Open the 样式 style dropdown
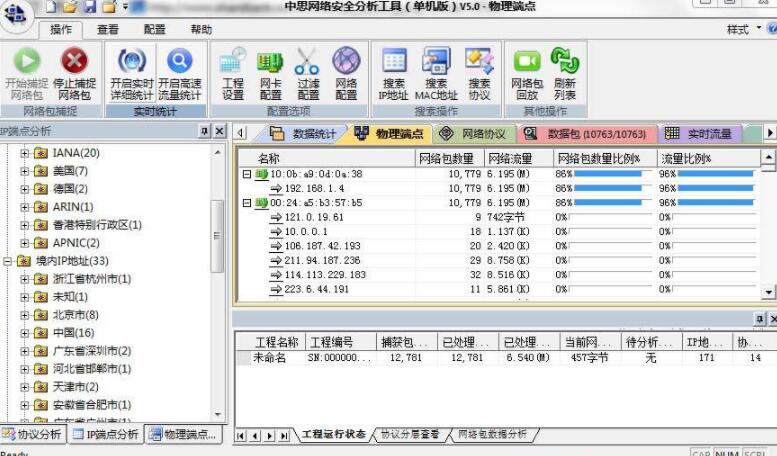This screenshot has height=456, width=777. pyautogui.click(x=743, y=29)
